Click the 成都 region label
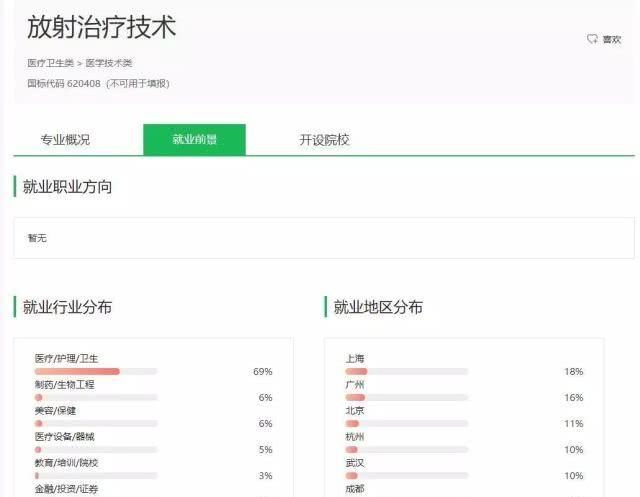 [355, 489]
